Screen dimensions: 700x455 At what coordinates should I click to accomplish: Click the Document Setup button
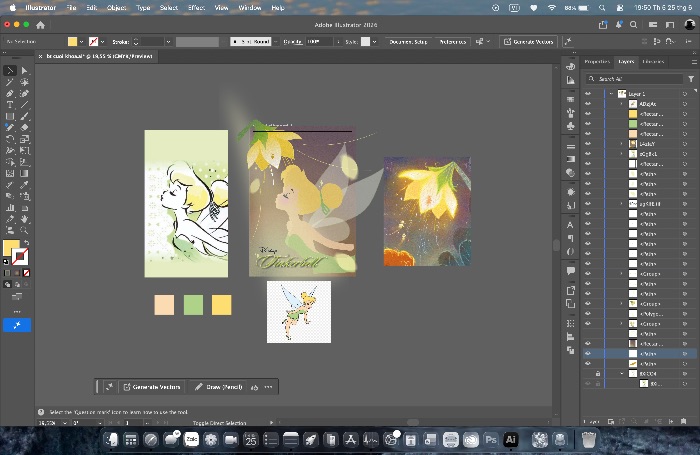click(408, 42)
